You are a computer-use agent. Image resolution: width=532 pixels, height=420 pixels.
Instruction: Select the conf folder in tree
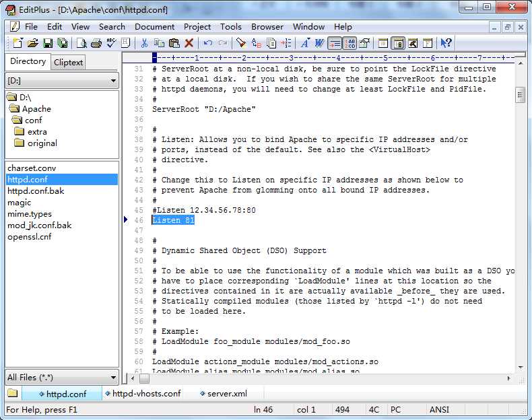click(x=26, y=120)
